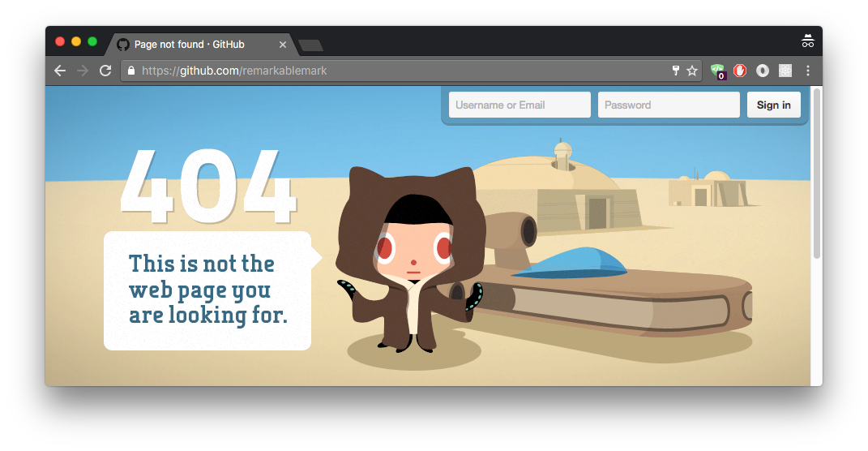Screen dimensions: 868x451
Task: Click the Sign in button
Action: [x=774, y=105]
